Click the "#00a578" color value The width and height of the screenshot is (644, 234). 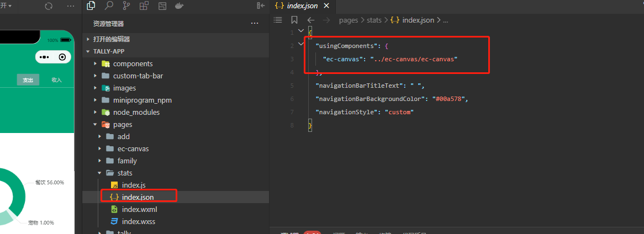[448, 99]
